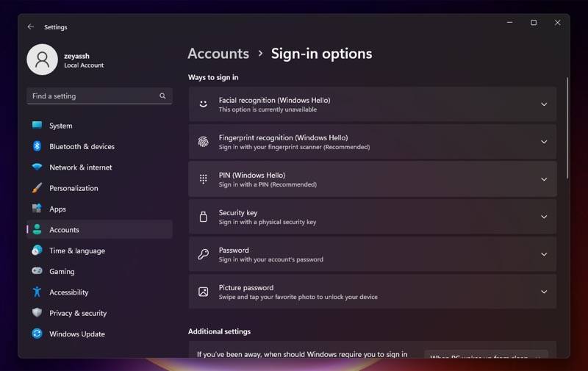Click the fingerprint recognition icon
This screenshot has width=588, height=371.
tap(204, 142)
